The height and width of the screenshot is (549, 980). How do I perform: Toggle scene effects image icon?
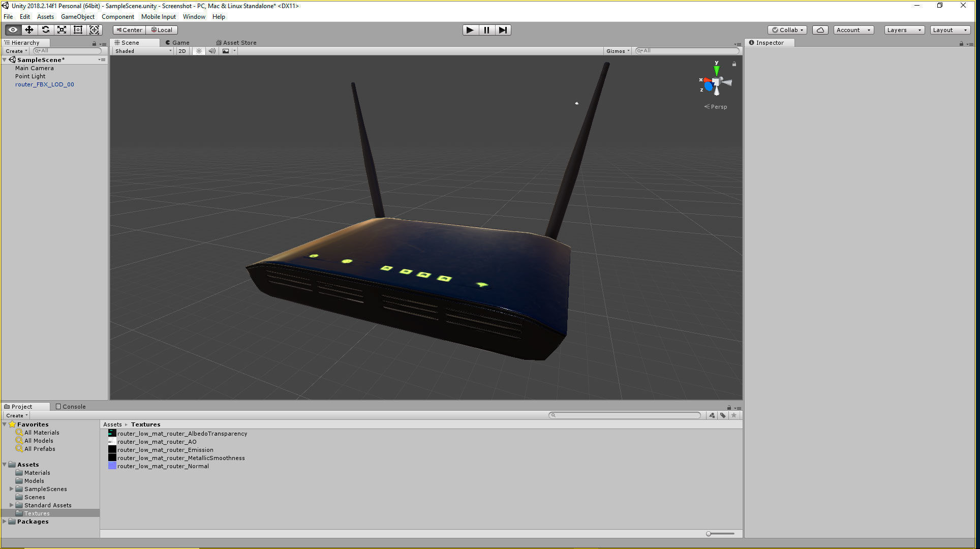pos(226,51)
